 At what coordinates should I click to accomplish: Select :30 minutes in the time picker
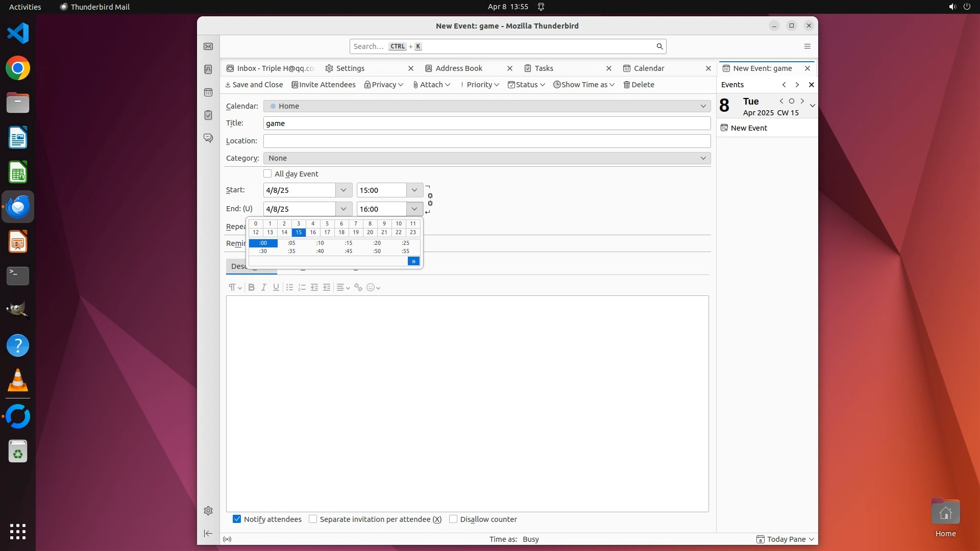[263, 251]
